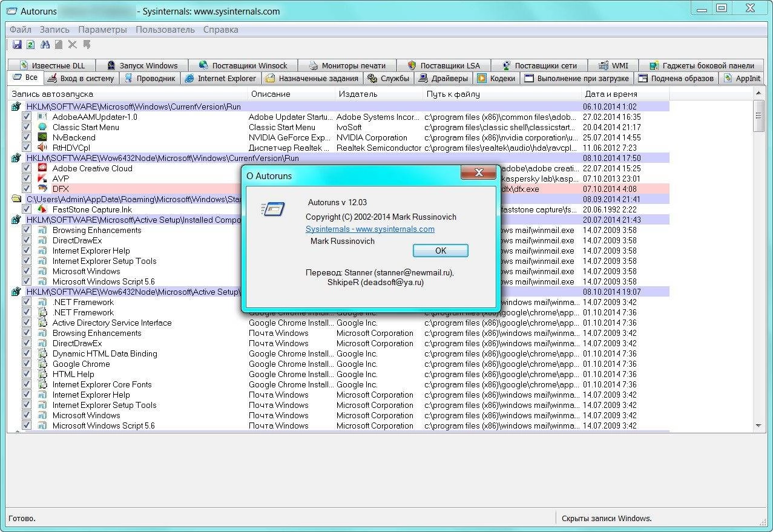773x532 pixels.
Task: Switch to the Драйверы tab
Action: pos(443,78)
